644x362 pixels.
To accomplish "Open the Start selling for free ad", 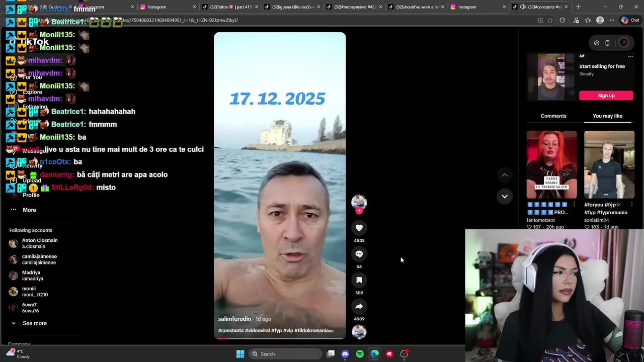I will coord(602,66).
